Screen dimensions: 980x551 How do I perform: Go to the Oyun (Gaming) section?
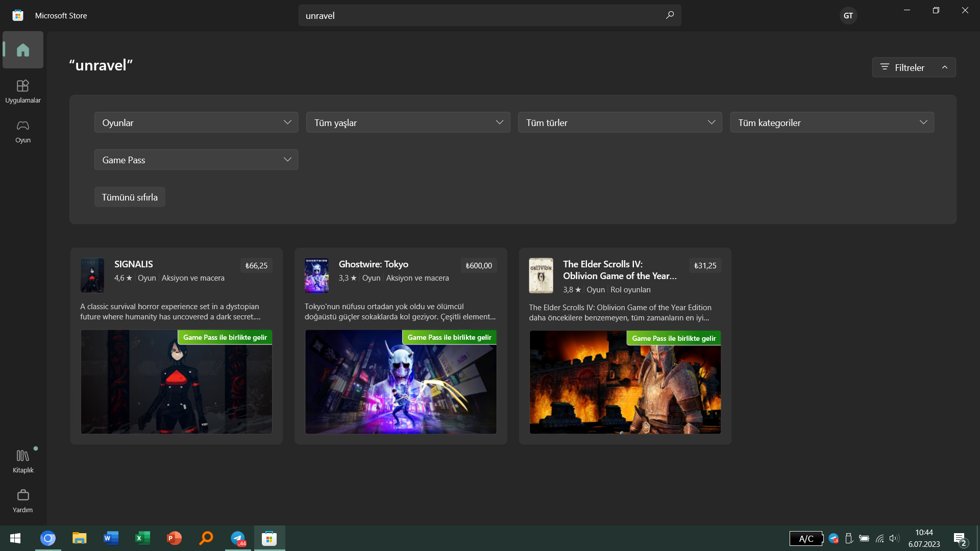[23, 131]
